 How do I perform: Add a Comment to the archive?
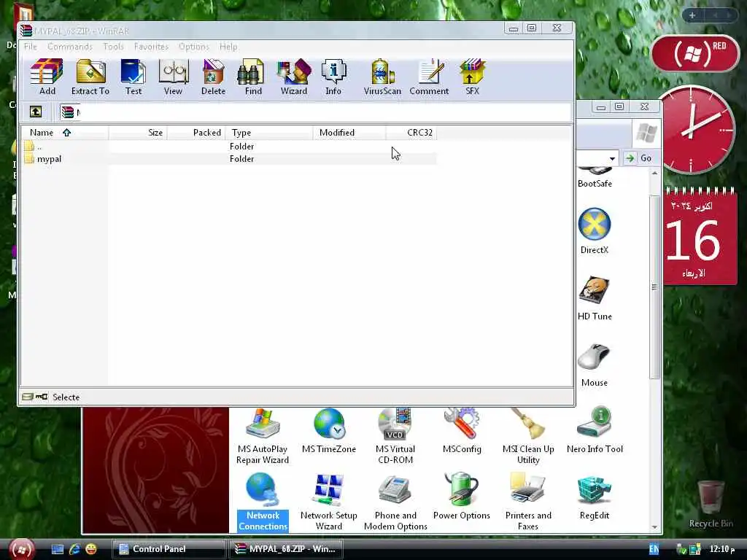coord(429,77)
